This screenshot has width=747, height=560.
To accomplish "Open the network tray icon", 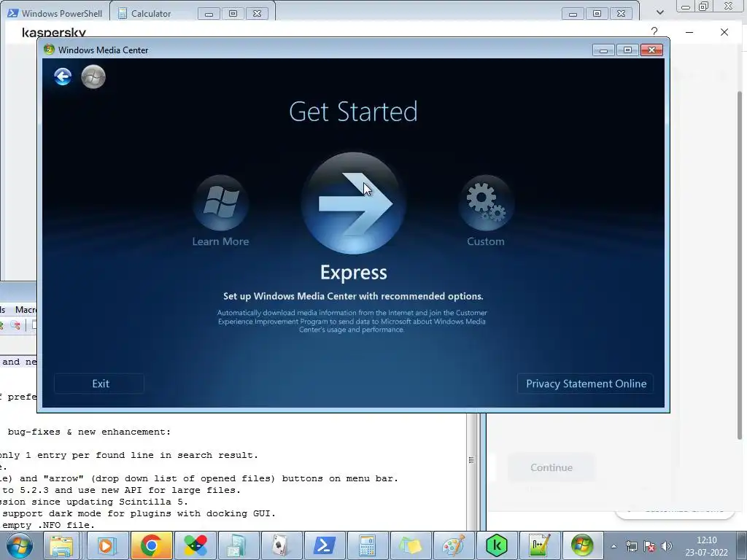I will coord(631,546).
